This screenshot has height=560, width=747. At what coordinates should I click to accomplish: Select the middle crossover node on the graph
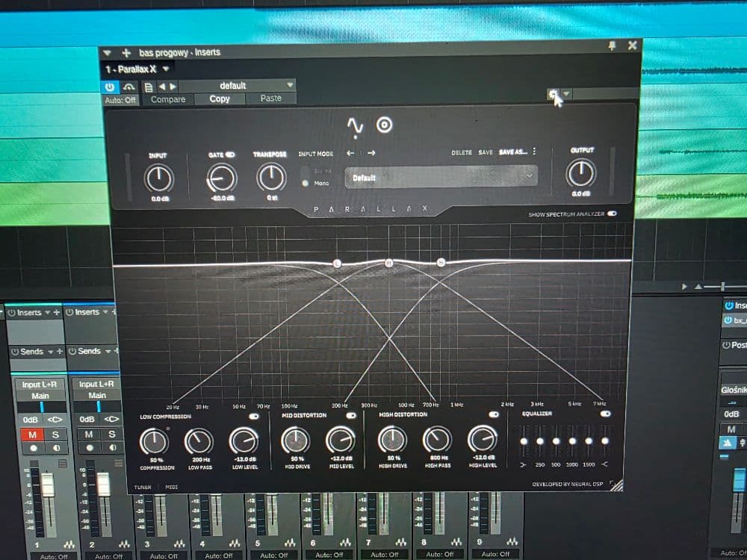(388, 263)
